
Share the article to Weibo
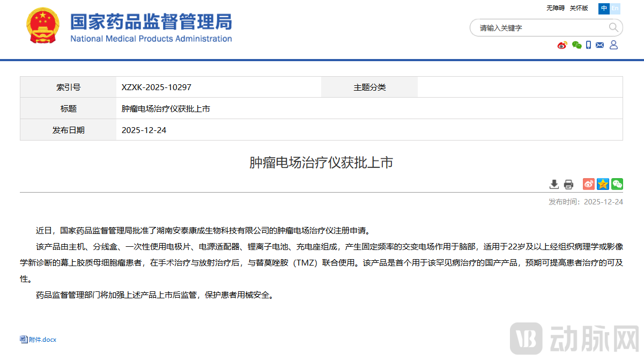click(588, 184)
